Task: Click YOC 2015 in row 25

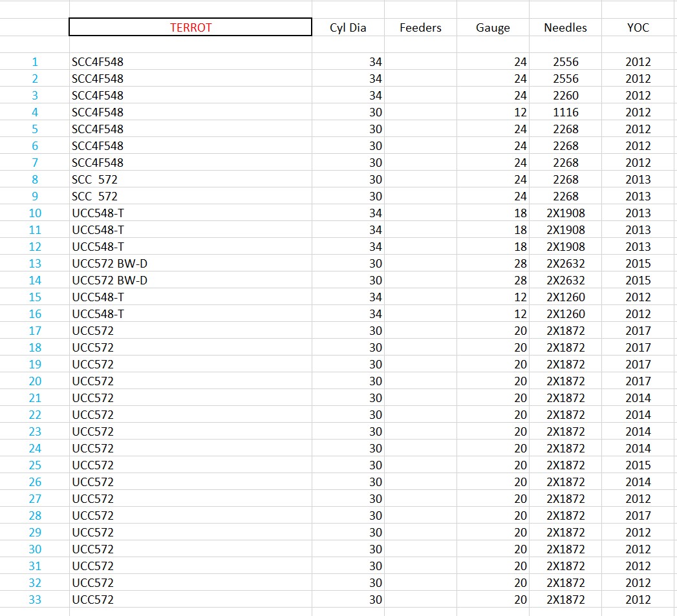Action: 638,465
